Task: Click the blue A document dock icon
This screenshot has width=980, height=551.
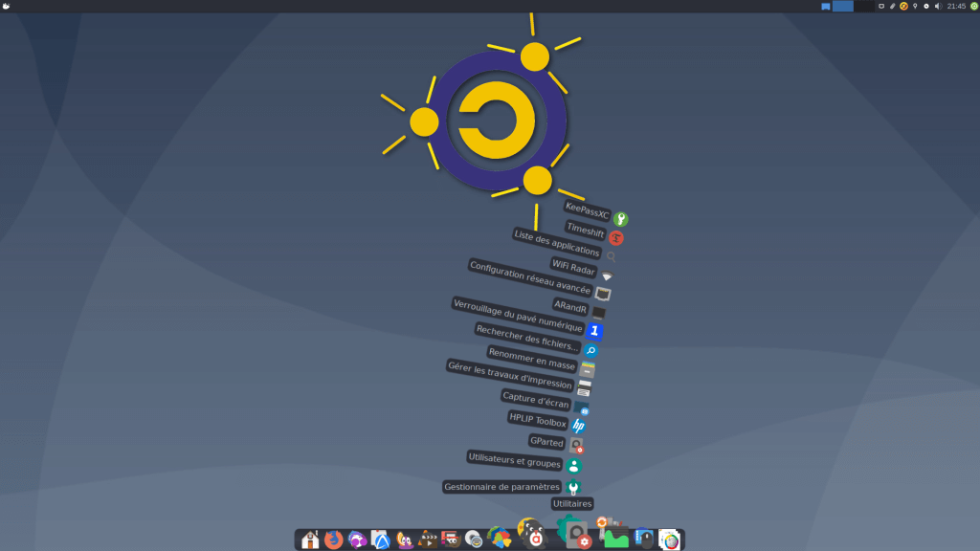Action: (x=381, y=540)
